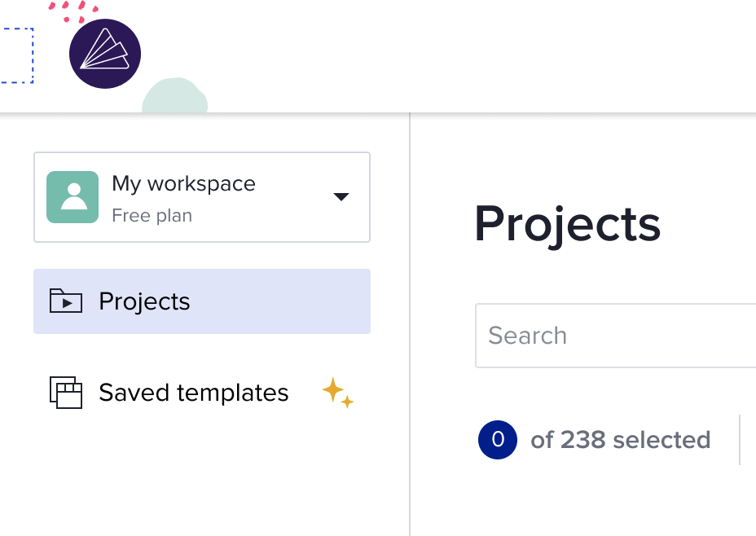Click the separator line after selected count
This screenshot has width=756, height=536.
pyautogui.click(x=740, y=440)
